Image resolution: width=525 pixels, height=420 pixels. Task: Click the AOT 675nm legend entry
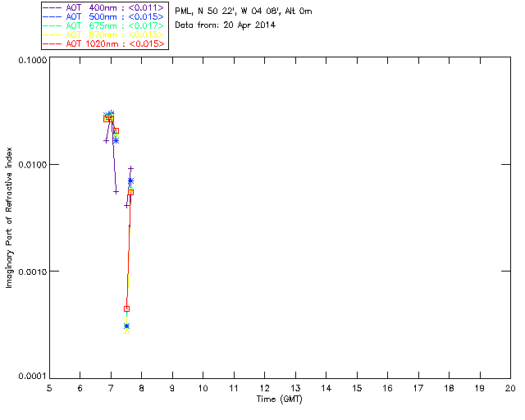click(103, 25)
